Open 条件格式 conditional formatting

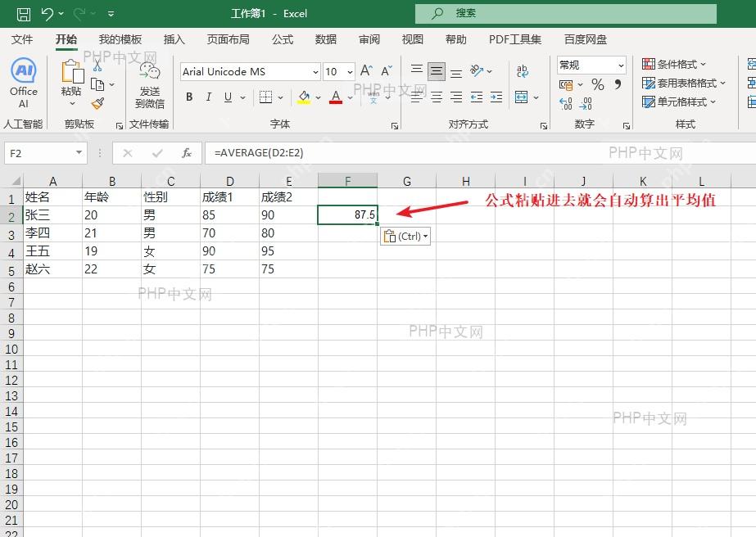(x=674, y=64)
